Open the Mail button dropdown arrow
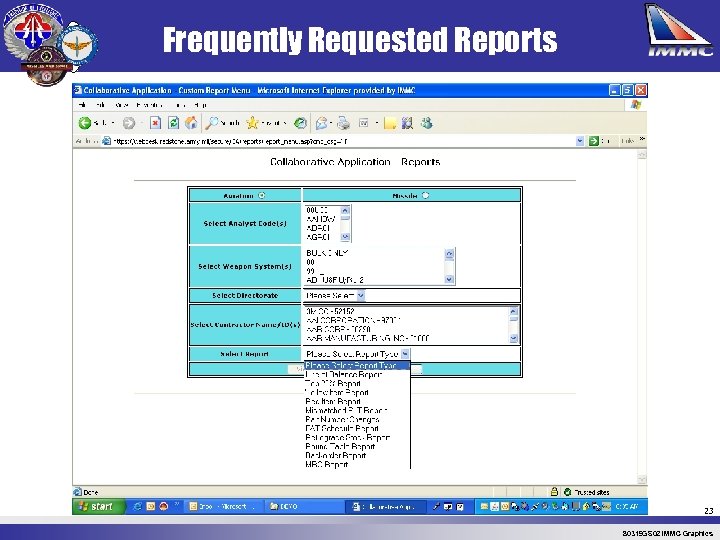 click(331, 123)
